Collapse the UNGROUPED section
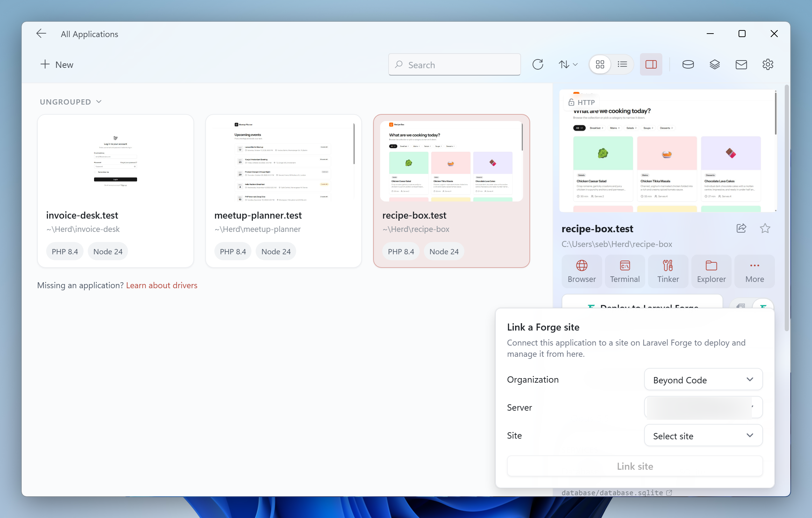812x518 pixels. click(x=71, y=102)
